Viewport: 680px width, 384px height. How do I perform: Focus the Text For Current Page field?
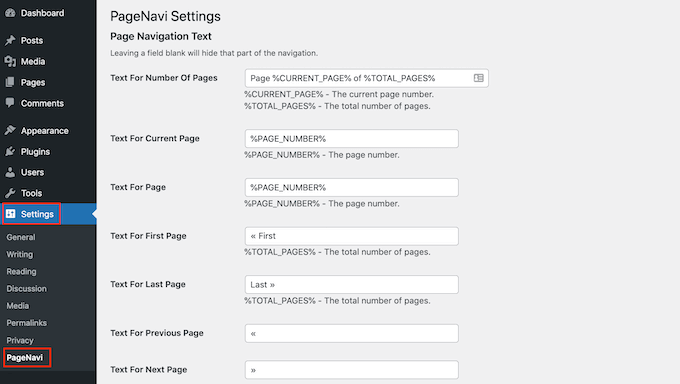tap(351, 138)
